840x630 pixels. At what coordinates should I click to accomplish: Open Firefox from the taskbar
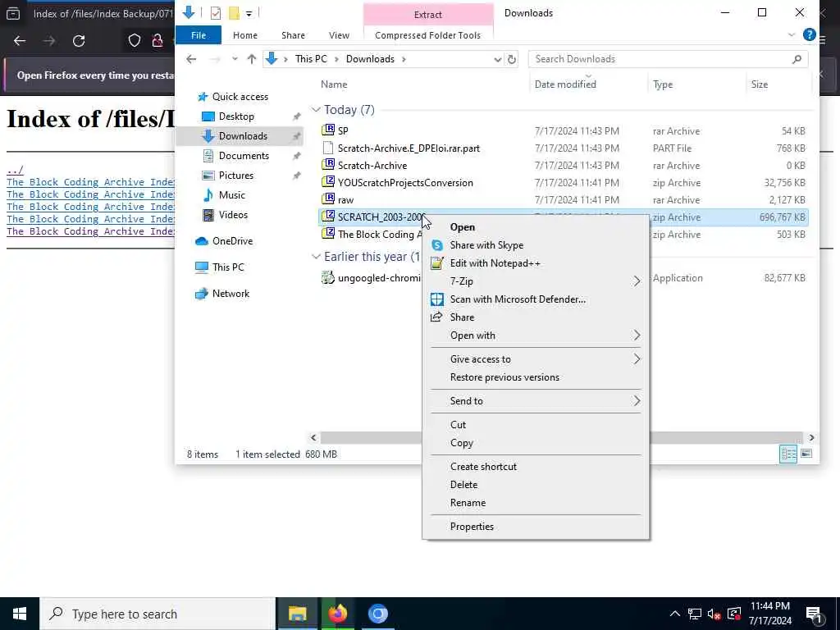tap(337, 614)
